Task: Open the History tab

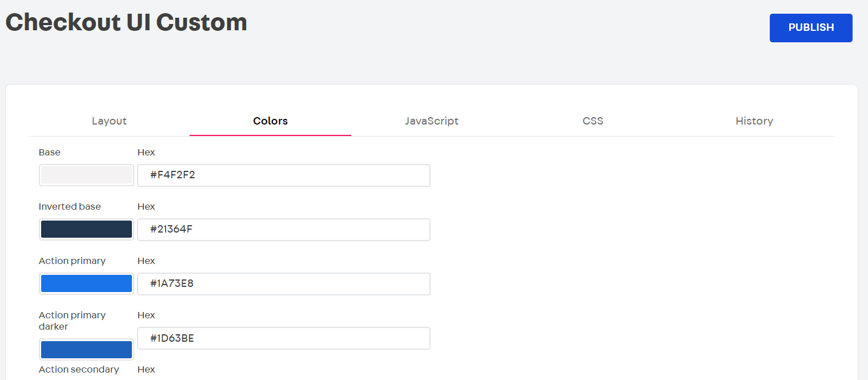Action: [x=754, y=121]
